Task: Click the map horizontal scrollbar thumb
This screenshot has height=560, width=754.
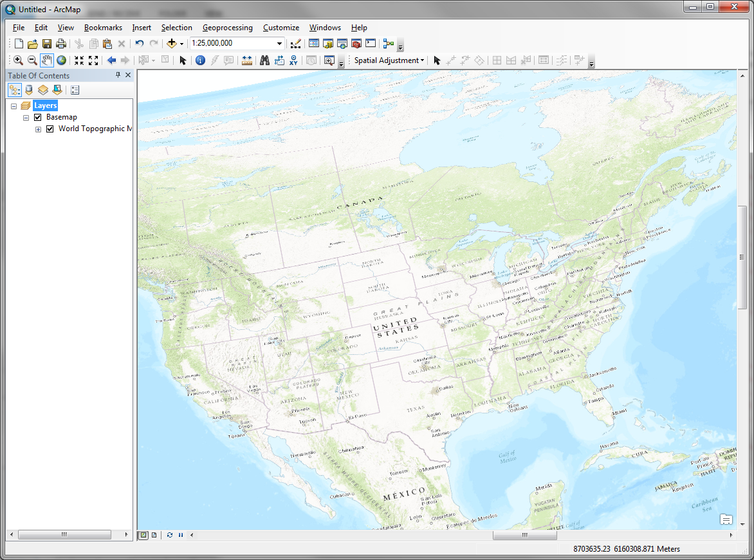Action: pos(524,535)
